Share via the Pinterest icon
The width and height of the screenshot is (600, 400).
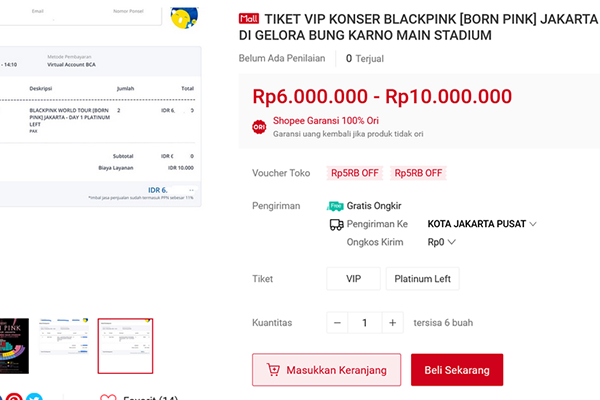click(x=15, y=397)
